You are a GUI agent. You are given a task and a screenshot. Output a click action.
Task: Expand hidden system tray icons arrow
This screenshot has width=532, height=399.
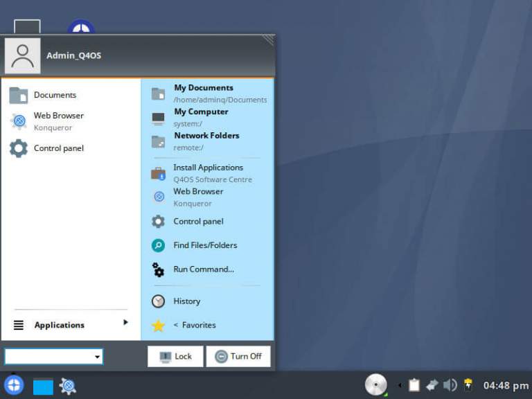click(x=400, y=385)
